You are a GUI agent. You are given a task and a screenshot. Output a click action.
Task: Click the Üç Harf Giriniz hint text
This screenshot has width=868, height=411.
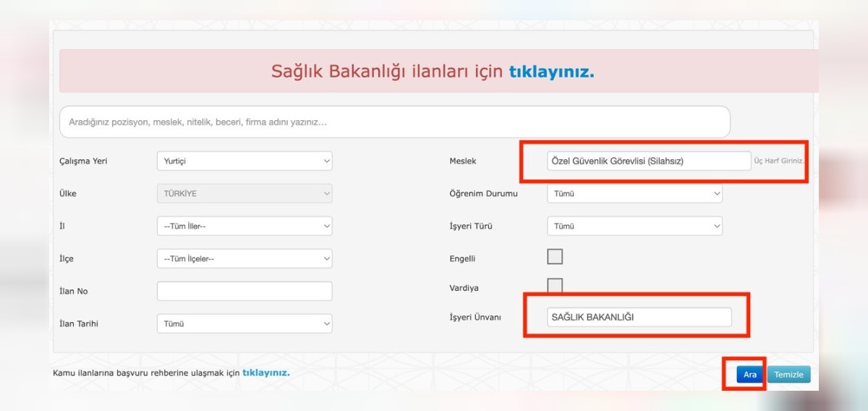pos(780,161)
